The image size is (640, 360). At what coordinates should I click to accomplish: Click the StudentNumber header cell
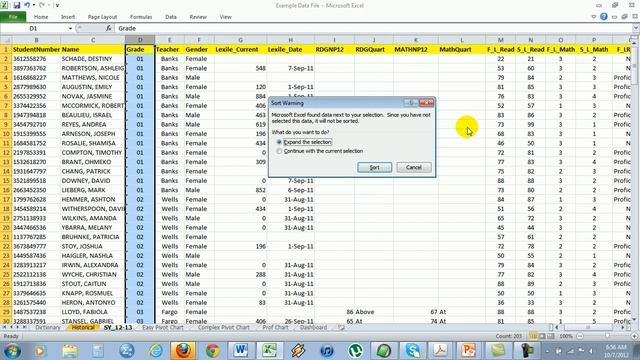click(36, 49)
